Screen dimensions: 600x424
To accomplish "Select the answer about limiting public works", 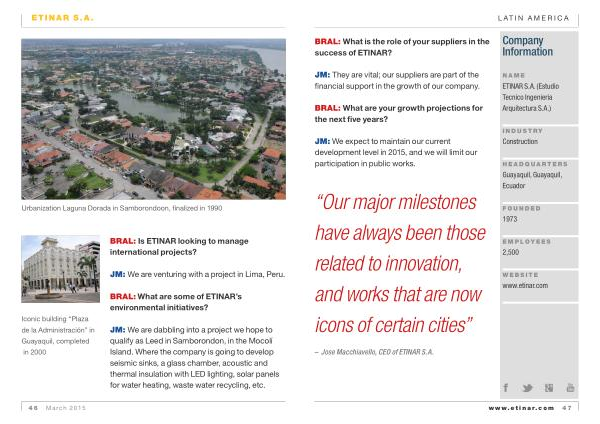I will [x=396, y=152].
